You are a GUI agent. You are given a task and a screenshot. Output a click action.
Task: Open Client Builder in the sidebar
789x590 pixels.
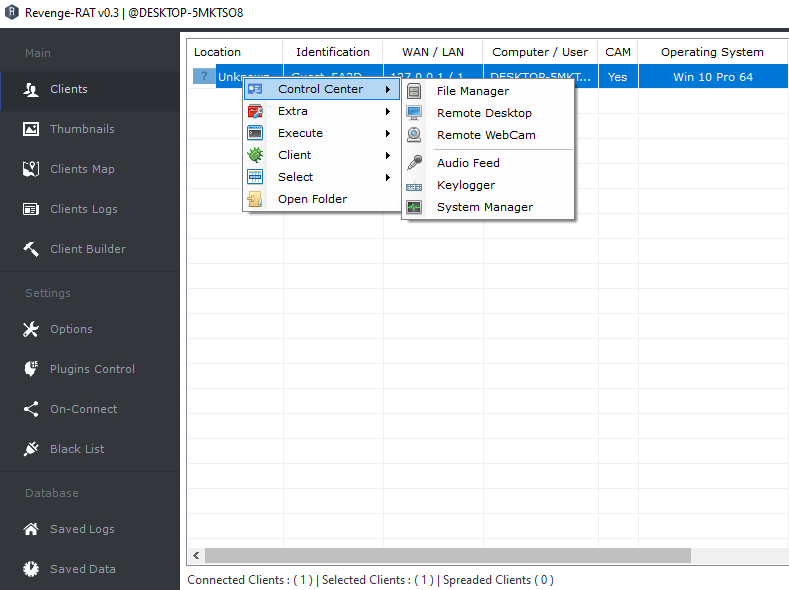point(90,249)
